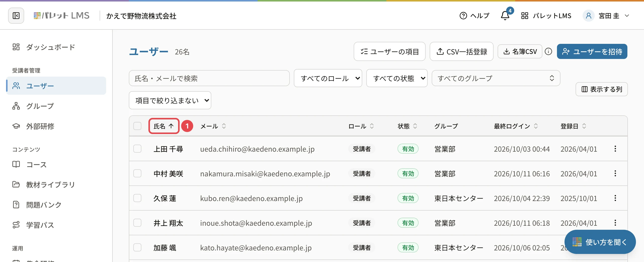This screenshot has width=644, height=262.
Task: Toggle the select-all checkbox in table header
Action: tap(137, 126)
